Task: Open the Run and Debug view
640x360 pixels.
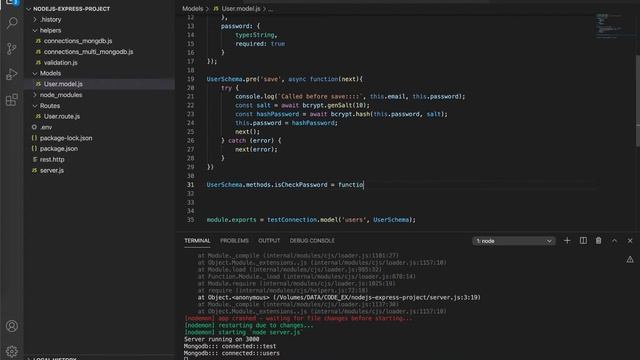Action: 12,74
